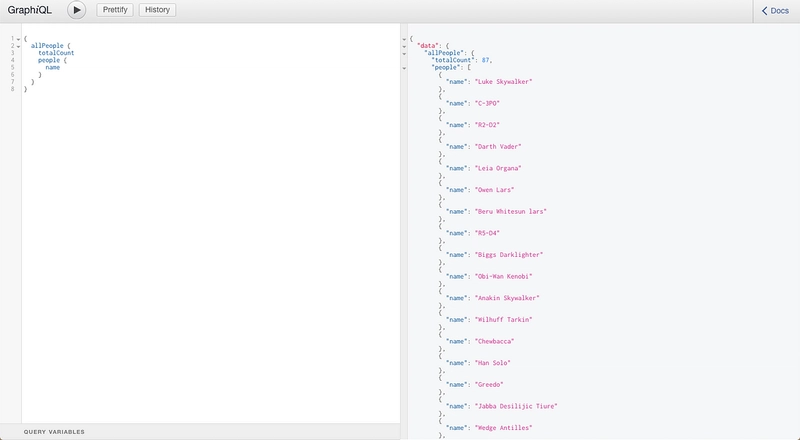Run the query with the Execute play button

77,10
